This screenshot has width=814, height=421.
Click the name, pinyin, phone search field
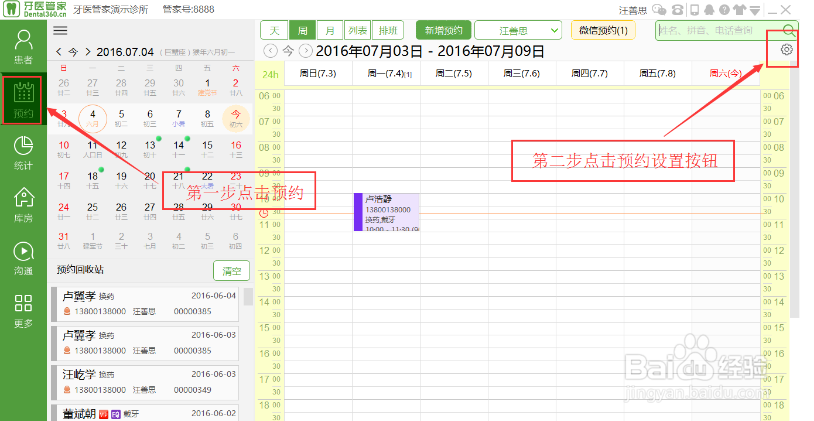(719, 30)
